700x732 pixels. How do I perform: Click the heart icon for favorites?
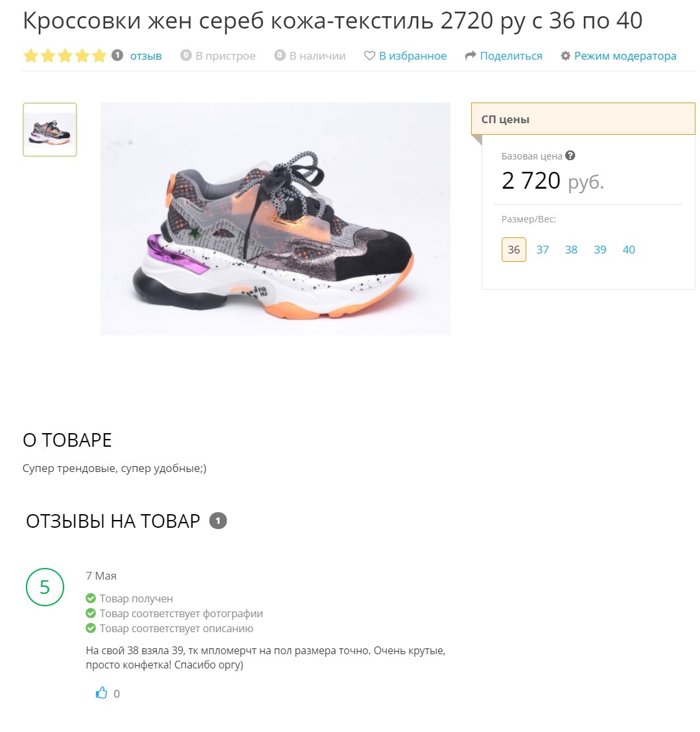coord(369,56)
